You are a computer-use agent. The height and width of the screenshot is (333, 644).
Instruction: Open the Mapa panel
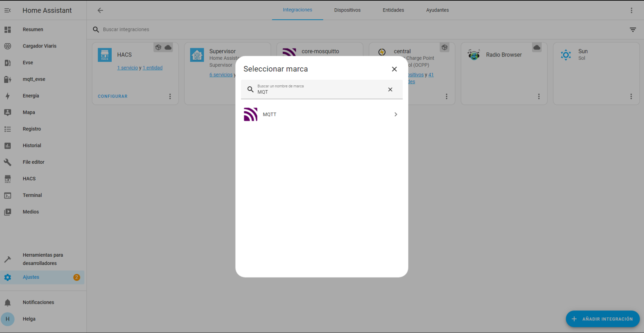(42, 112)
